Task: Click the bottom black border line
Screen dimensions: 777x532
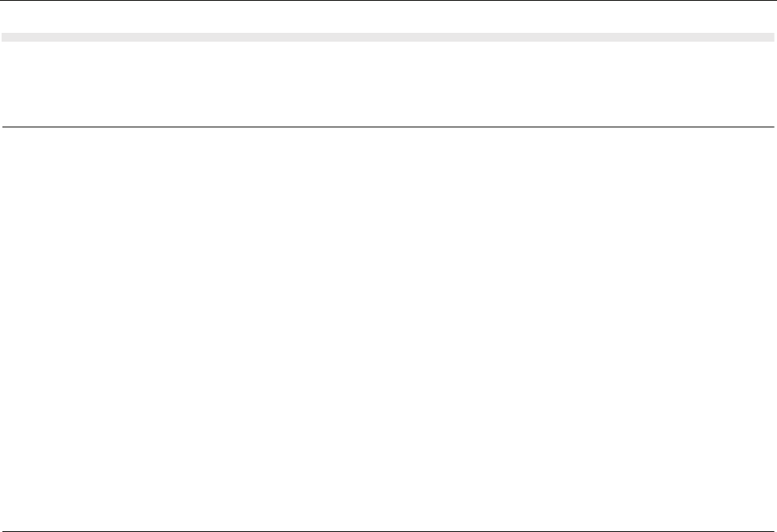Action: 388,531
